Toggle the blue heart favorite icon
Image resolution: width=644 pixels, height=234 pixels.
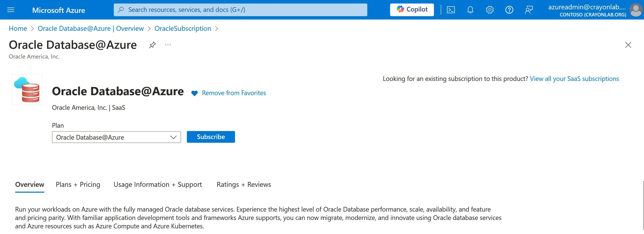click(194, 93)
